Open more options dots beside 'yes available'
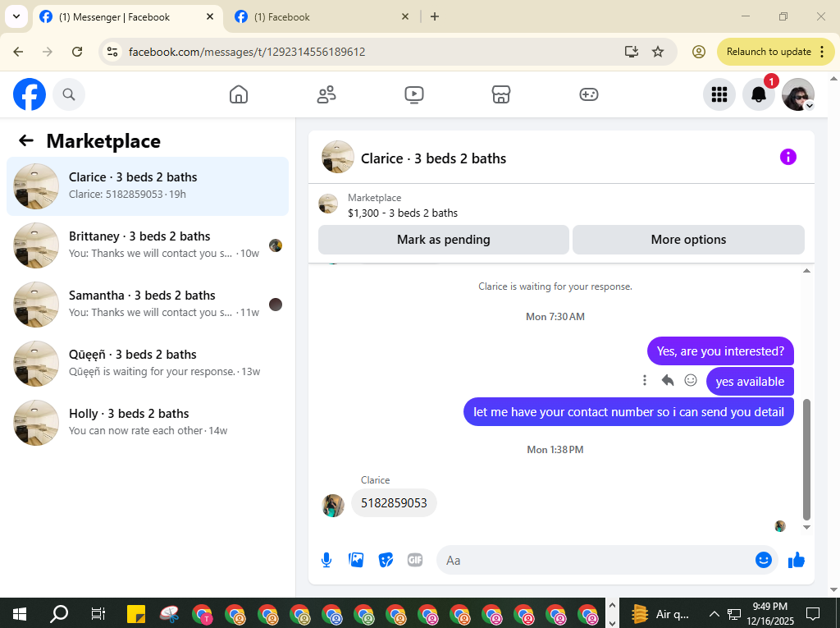This screenshot has width=840, height=628. pyautogui.click(x=645, y=380)
